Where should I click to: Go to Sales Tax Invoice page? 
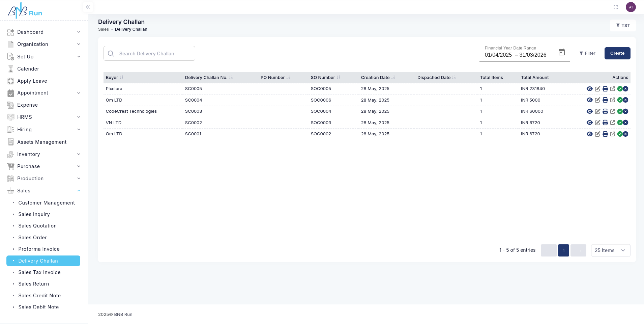pos(39,272)
